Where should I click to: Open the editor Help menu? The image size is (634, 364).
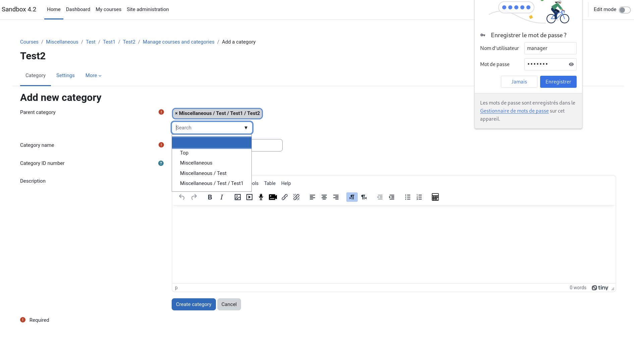point(286,183)
